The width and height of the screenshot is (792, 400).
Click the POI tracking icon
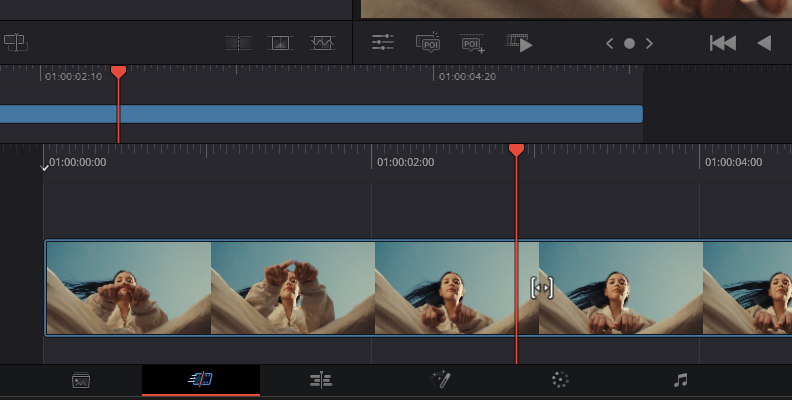click(x=428, y=42)
